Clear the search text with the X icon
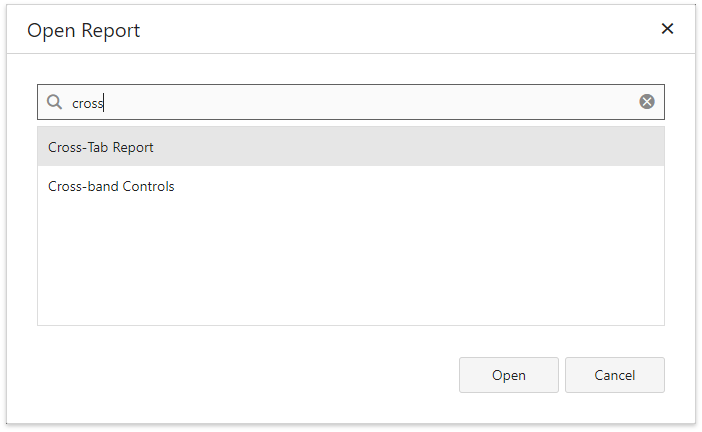Viewport: 702px width, 432px height. point(647,102)
